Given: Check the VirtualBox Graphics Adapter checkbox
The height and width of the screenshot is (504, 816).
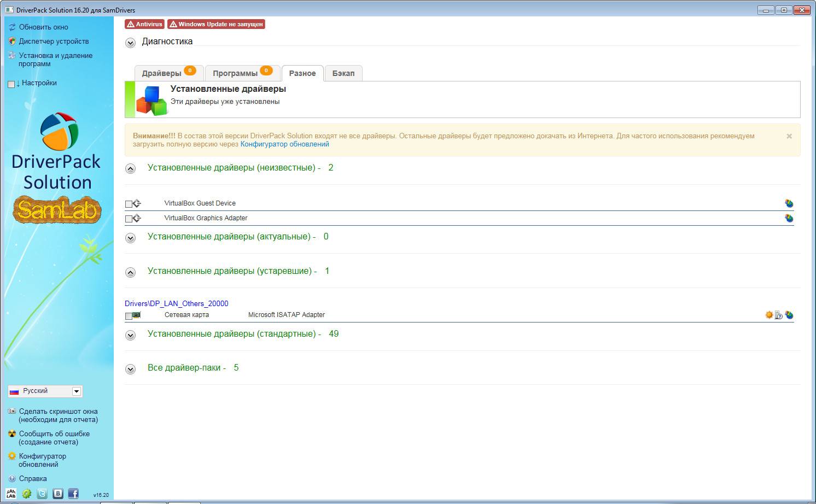Looking at the screenshot, I should pos(129,219).
